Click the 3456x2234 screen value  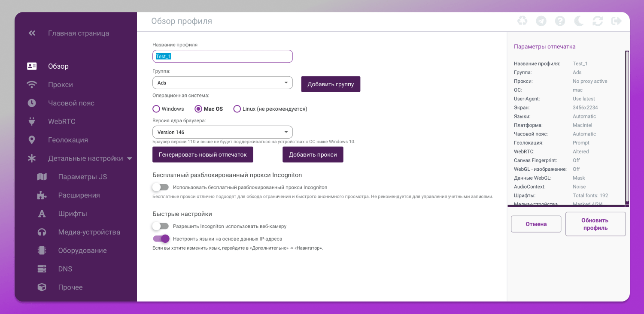(585, 108)
